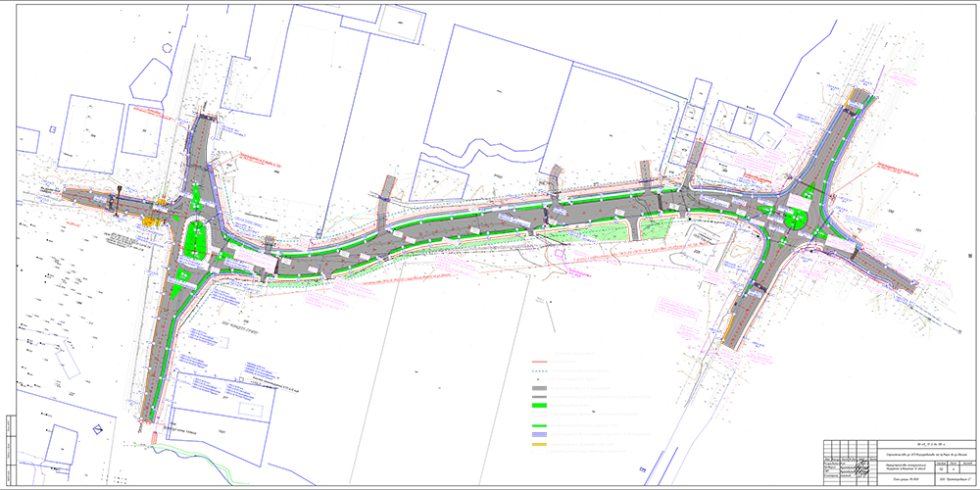Click the bright green rectangle legend swatch
The width and height of the screenshot is (980, 490).
pyautogui.click(x=539, y=407)
